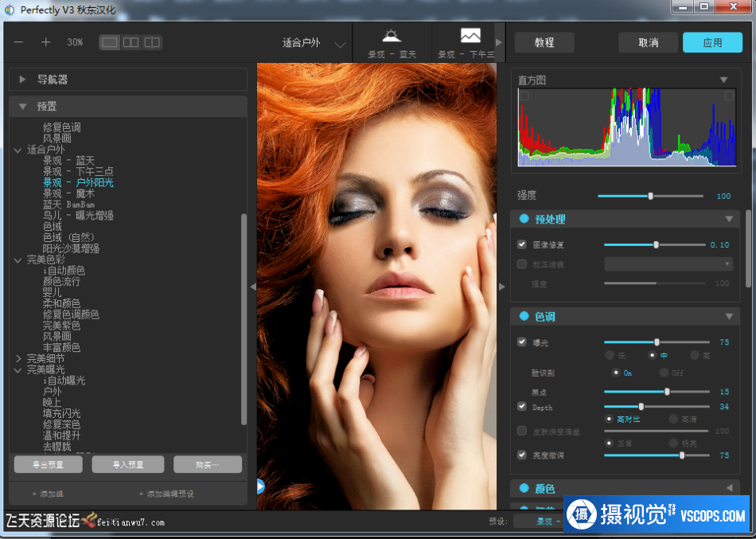The image size is (756, 539).
Task: Click the 购买 button
Action: [x=208, y=465]
